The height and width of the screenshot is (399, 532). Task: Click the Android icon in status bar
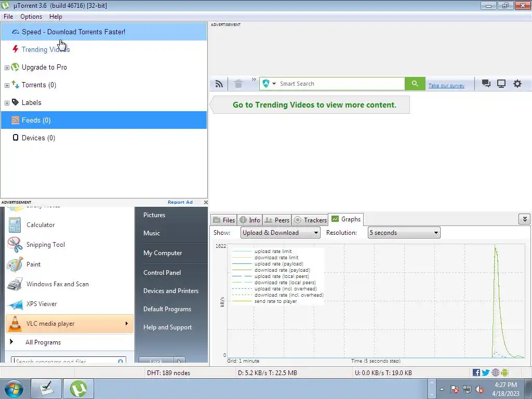coord(504,373)
